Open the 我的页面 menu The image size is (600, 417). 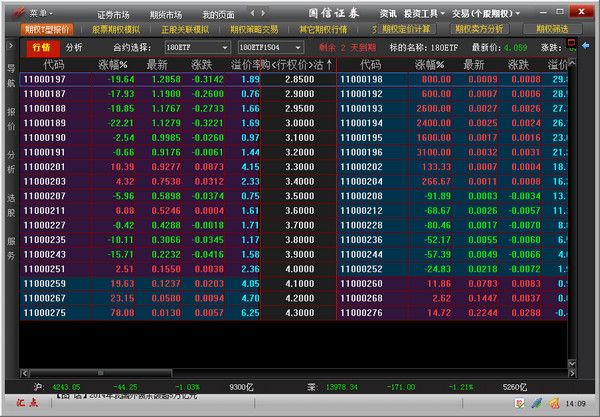218,15
